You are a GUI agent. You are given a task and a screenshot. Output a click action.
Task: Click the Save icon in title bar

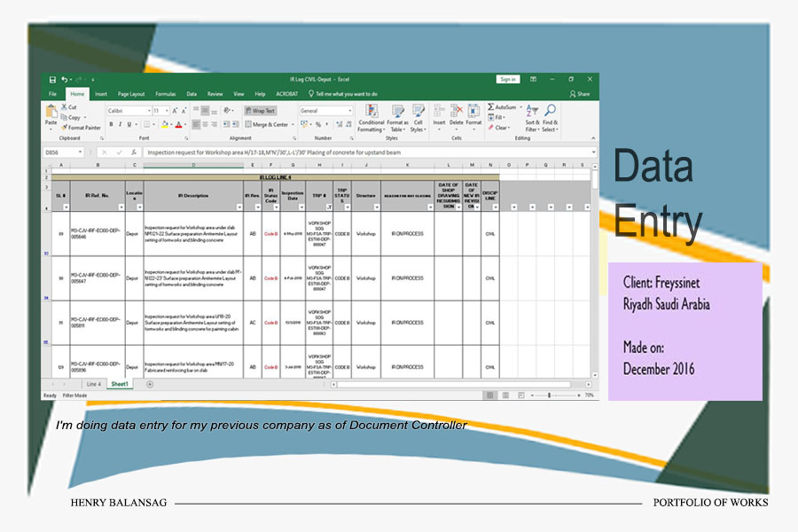pyautogui.click(x=52, y=80)
